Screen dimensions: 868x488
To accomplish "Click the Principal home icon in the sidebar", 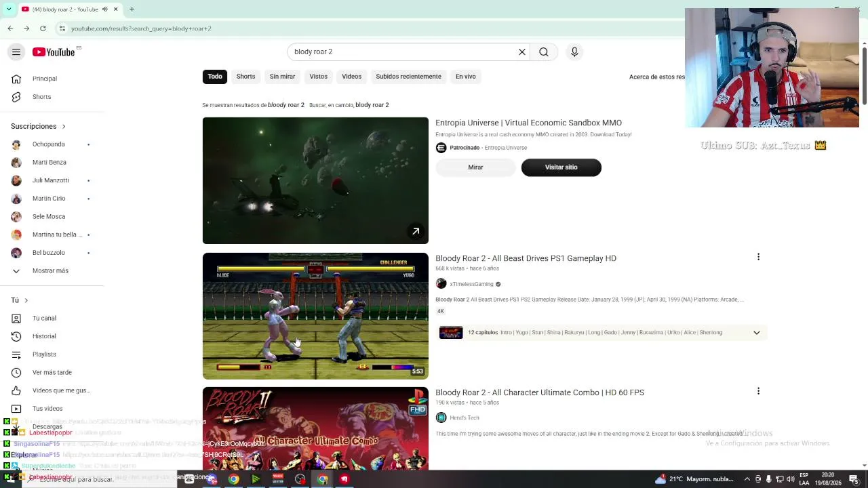I will tap(16, 79).
